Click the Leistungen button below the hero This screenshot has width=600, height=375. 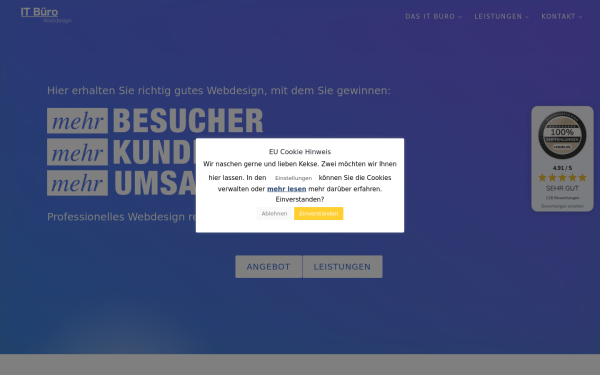[x=342, y=267]
